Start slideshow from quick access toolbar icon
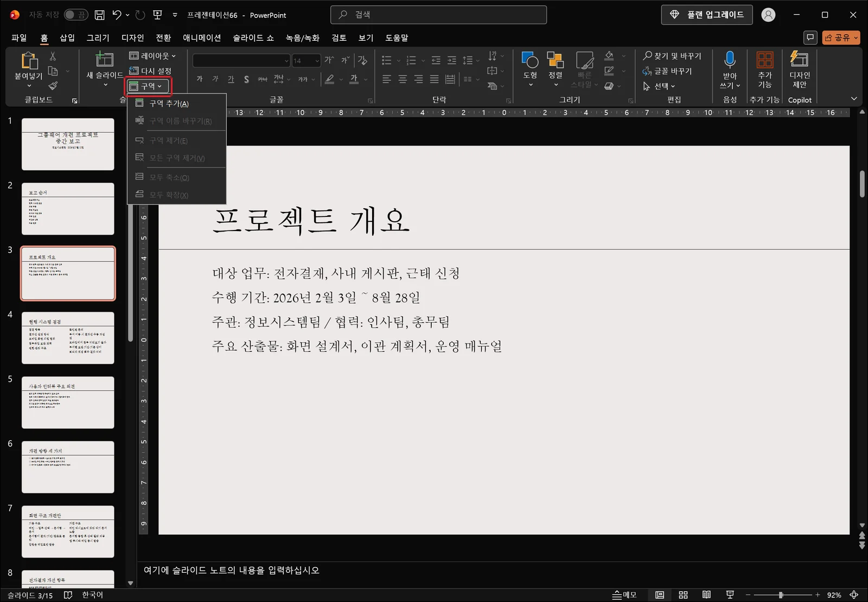 pyautogui.click(x=157, y=15)
